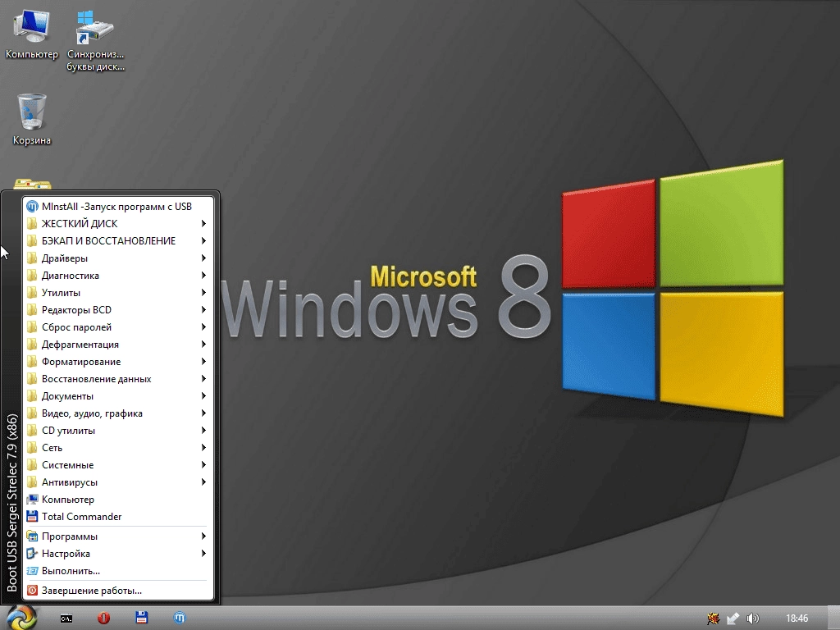This screenshot has height=630, width=840.
Task: Click the red power icon beside Завершение работы...
Action: (32, 591)
